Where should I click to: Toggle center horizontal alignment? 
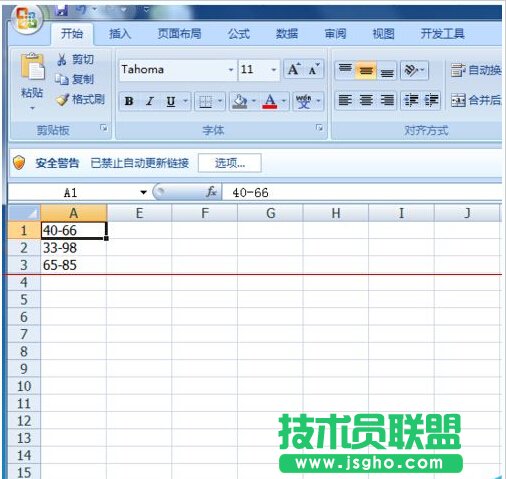[366, 100]
